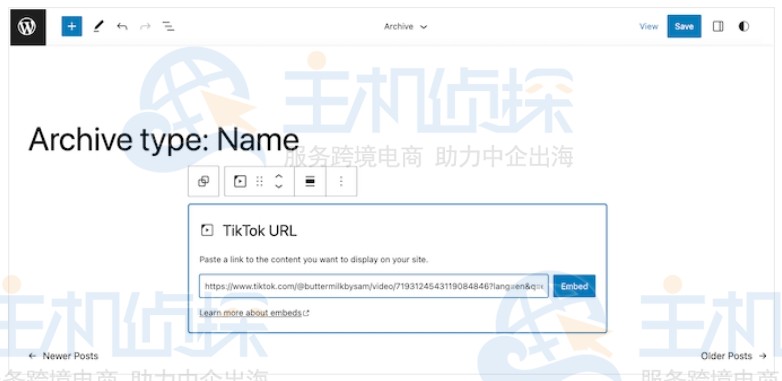
Task: Move the block down
Action: 279,187
